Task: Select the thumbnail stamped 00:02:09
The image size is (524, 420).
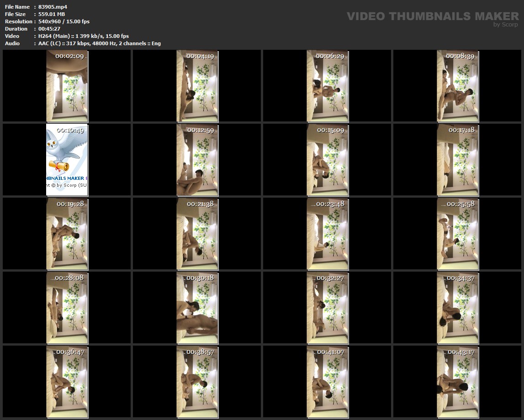Action: (67, 86)
